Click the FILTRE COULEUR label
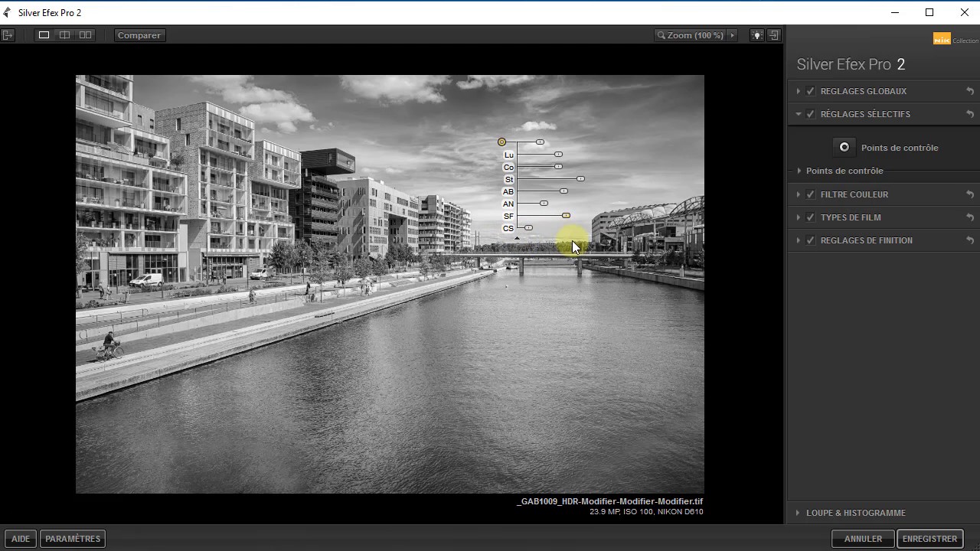 tap(854, 194)
